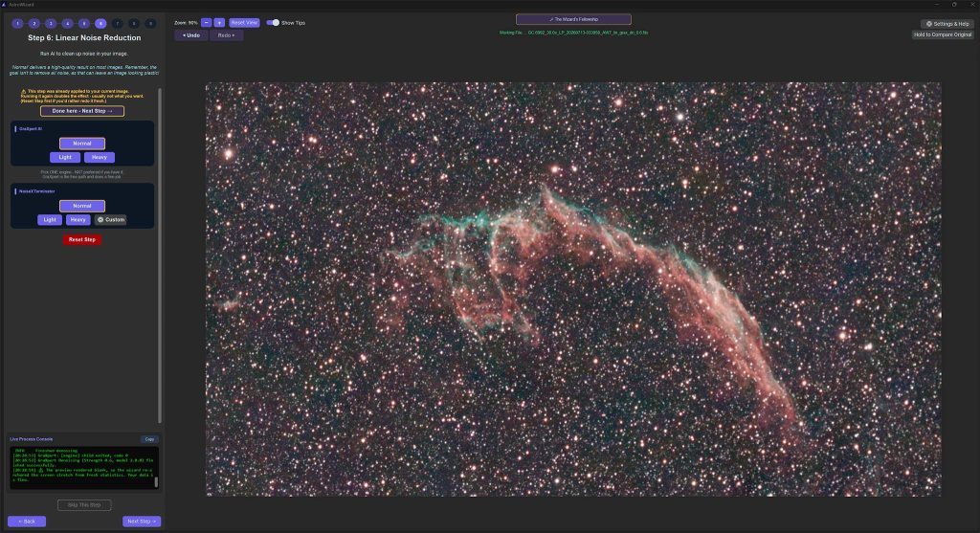Jump to wizard step 9 circle
Image resolution: width=980 pixels, height=533 pixels.
tap(150, 24)
